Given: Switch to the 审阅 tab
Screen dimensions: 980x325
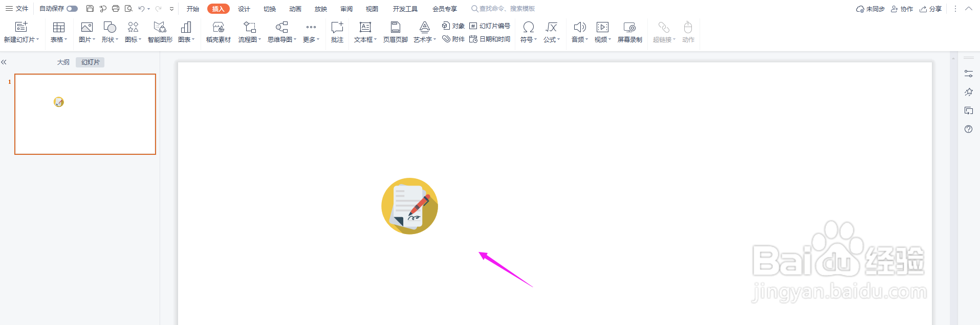Looking at the screenshot, I should point(346,9).
